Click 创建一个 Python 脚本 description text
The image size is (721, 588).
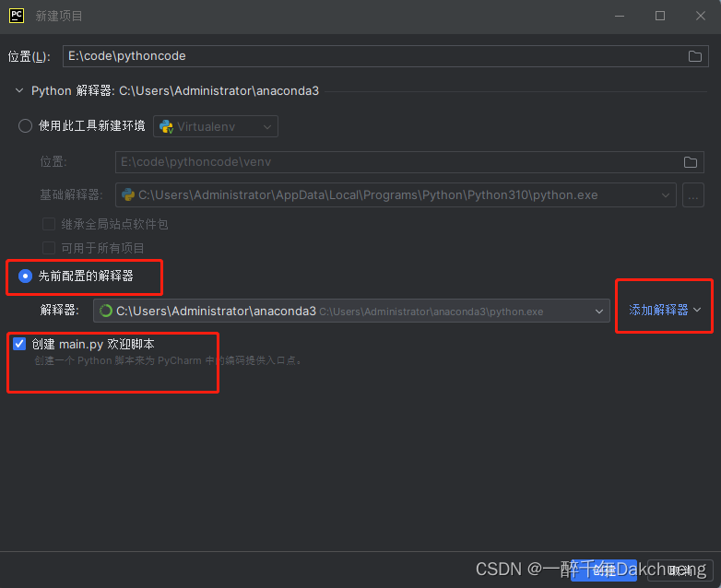(x=169, y=360)
